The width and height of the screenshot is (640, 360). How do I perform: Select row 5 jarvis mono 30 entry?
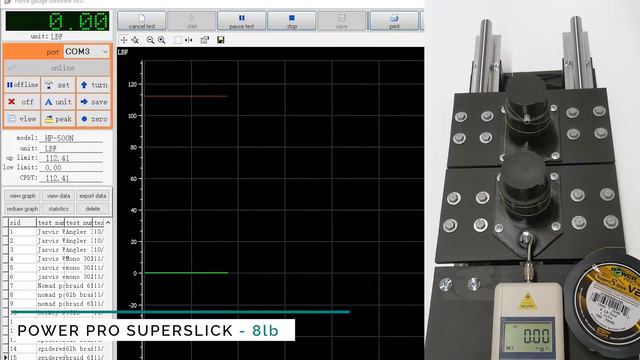point(56,267)
